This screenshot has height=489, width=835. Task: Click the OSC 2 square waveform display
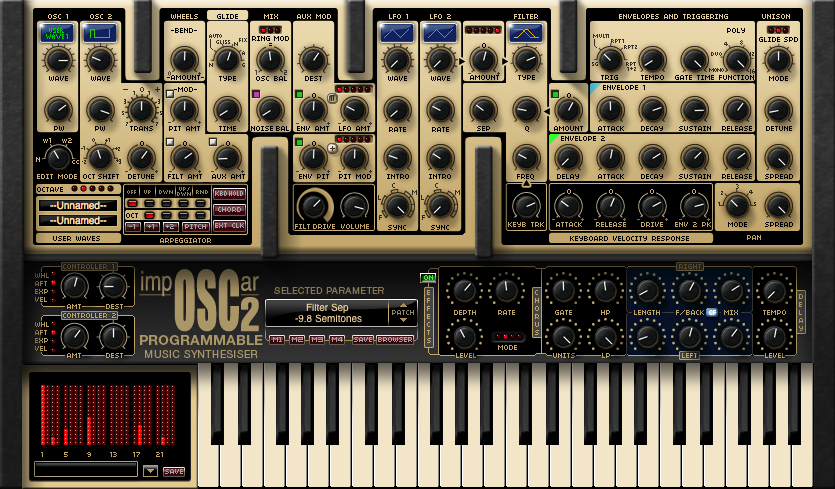point(101,35)
